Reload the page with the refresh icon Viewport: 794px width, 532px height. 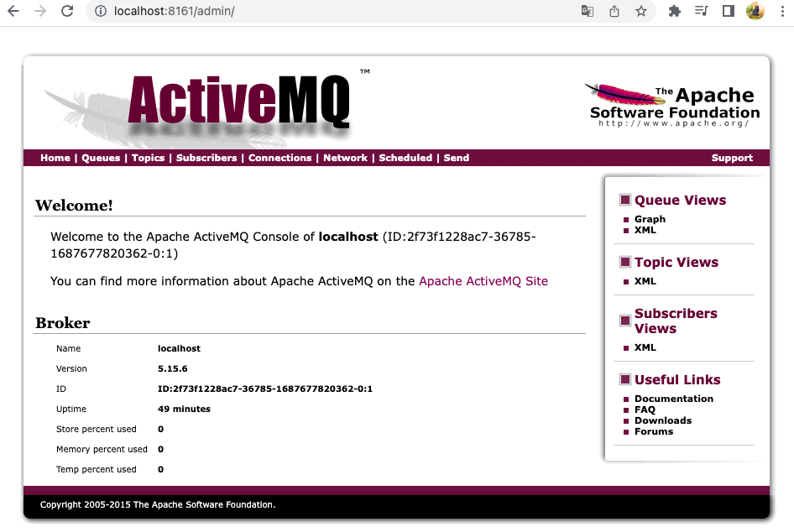point(67,11)
